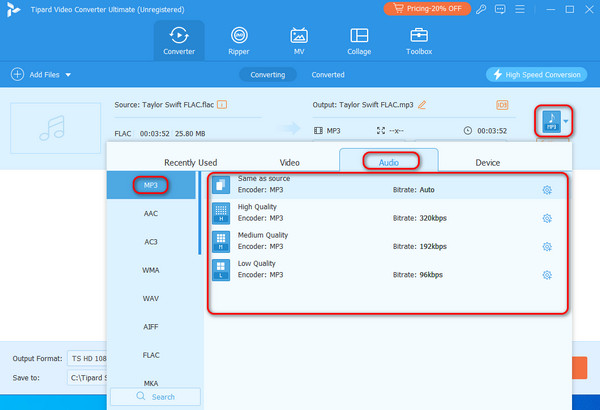Open the Output Format combo box

pyautogui.click(x=87, y=358)
